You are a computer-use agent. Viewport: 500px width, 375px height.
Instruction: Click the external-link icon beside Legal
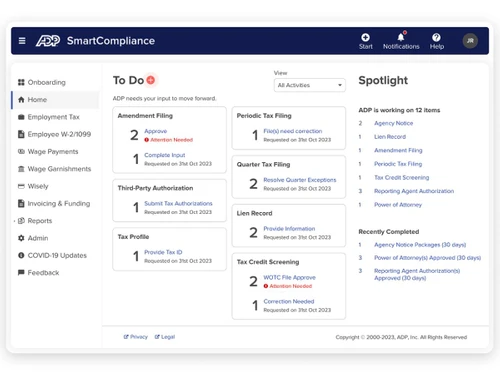(157, 337)
